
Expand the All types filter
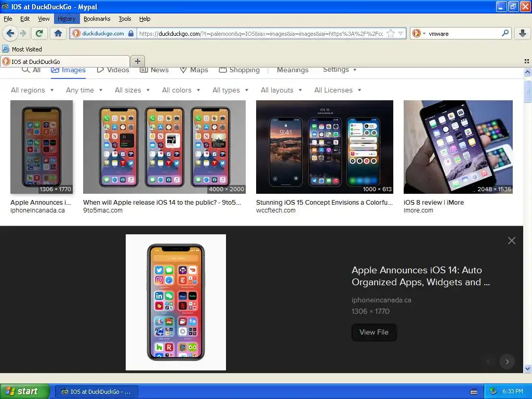231,90
